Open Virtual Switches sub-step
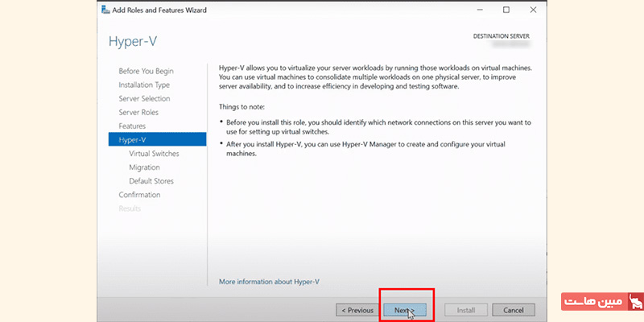 pos(154,154)
